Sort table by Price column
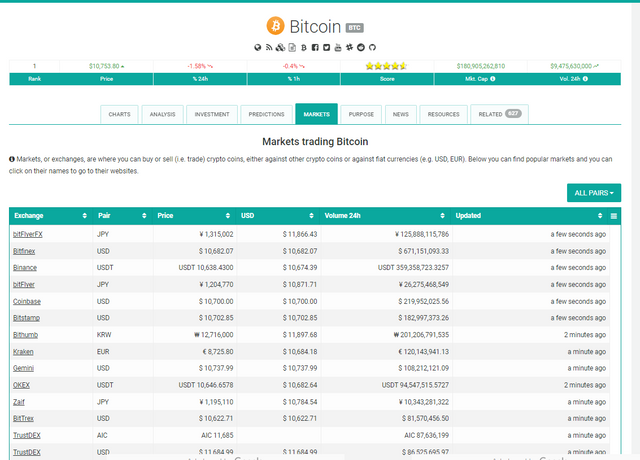 pyautogui.click(x=194, y=216)
